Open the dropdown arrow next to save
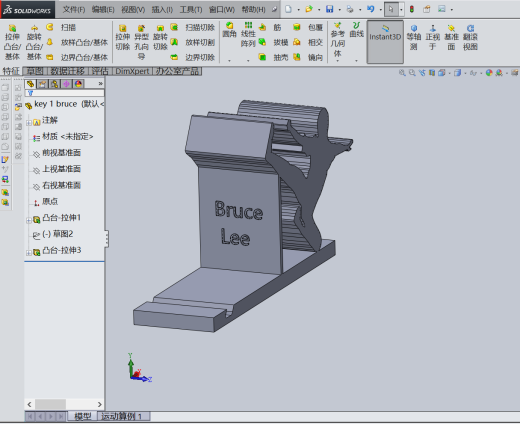The image size is (520, 424). pos(340,10)
